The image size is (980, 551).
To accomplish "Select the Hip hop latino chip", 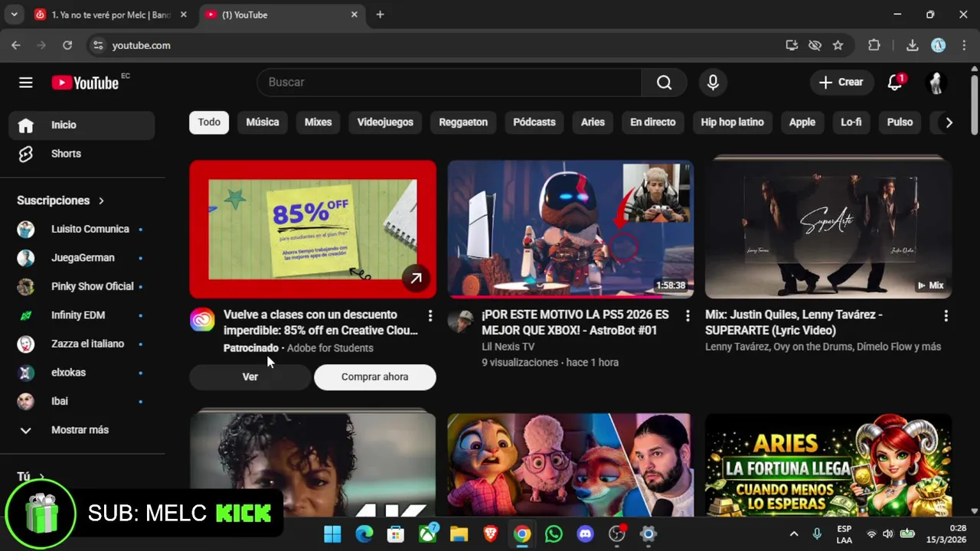I will pos(732,122).
